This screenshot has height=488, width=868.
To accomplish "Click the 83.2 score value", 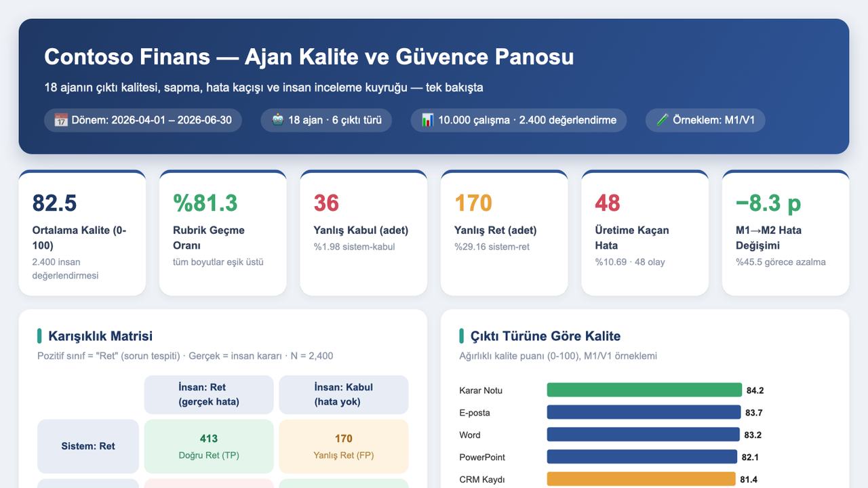I will [753, 435].
